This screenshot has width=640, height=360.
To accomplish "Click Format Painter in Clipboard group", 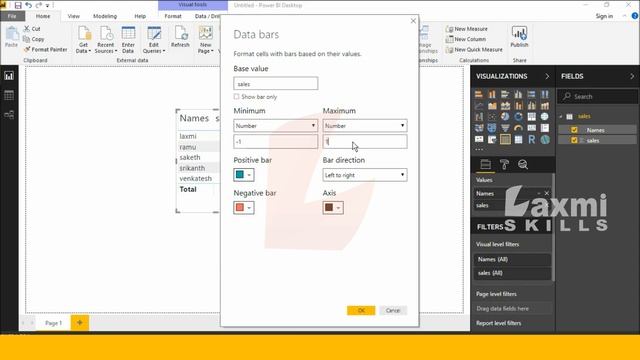I will [45, 49].
